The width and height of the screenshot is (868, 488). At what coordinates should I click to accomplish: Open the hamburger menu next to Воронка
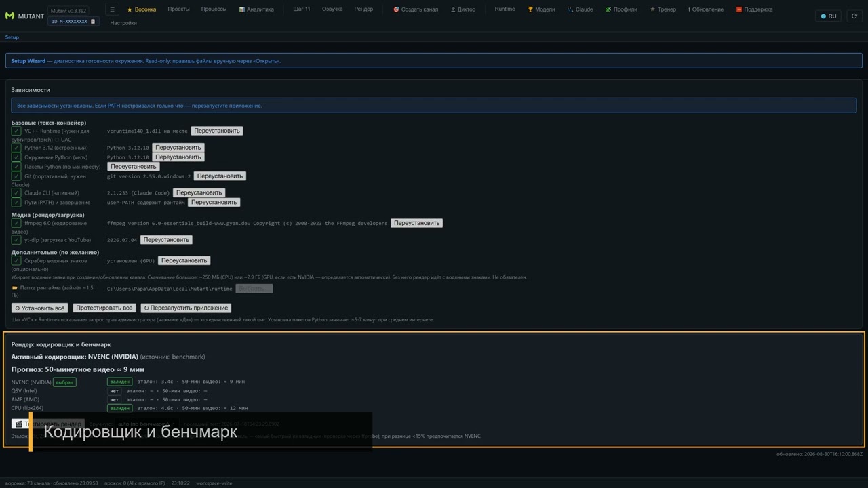coord(113,9)
